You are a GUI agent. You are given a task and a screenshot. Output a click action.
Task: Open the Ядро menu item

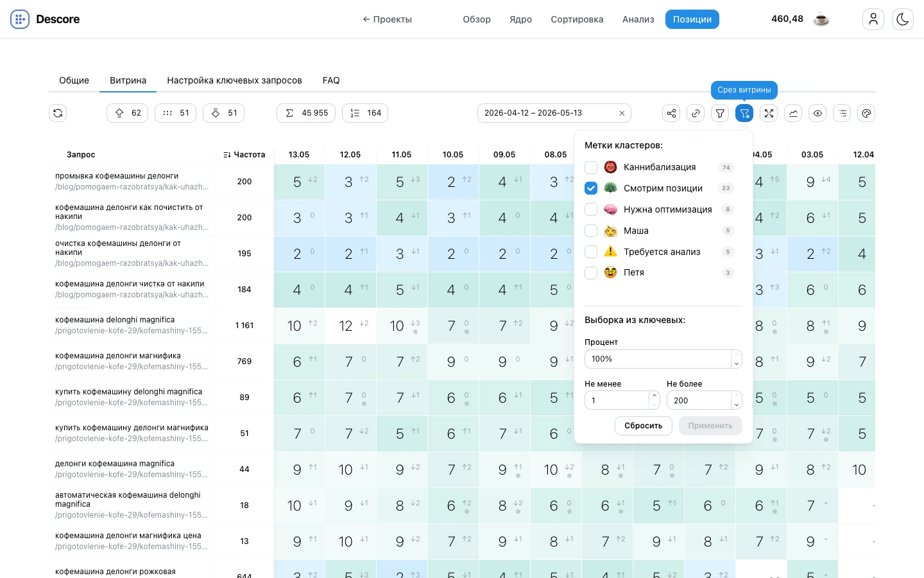(521, 19)
